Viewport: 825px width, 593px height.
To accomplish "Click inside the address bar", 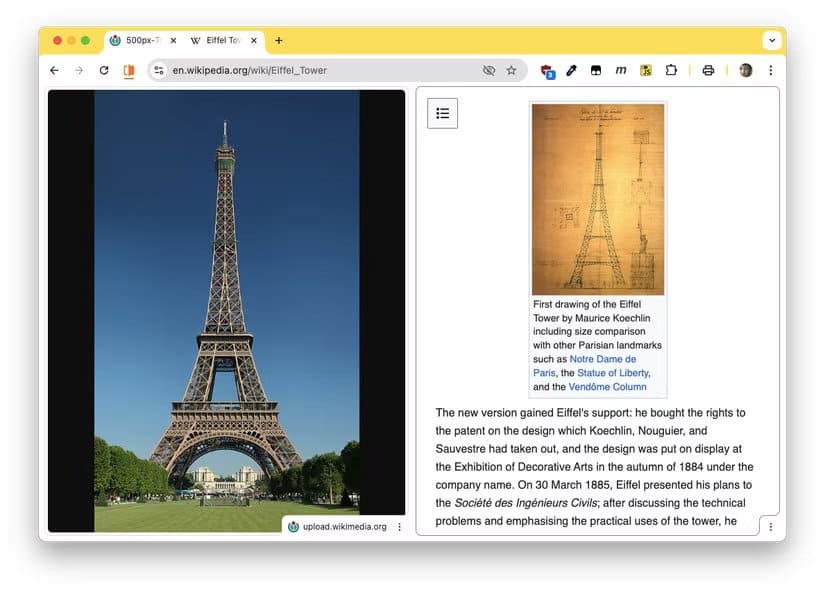I will (300, 70).
